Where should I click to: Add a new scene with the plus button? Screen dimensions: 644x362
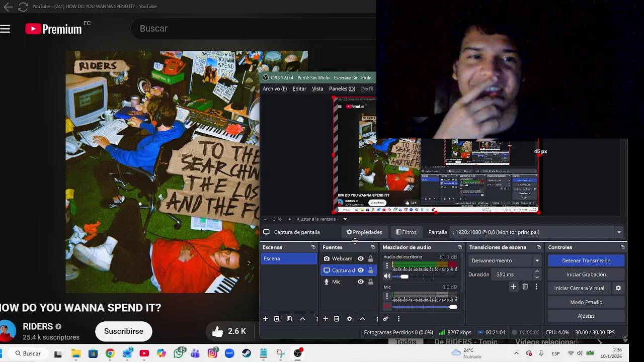tap(266, 319)
